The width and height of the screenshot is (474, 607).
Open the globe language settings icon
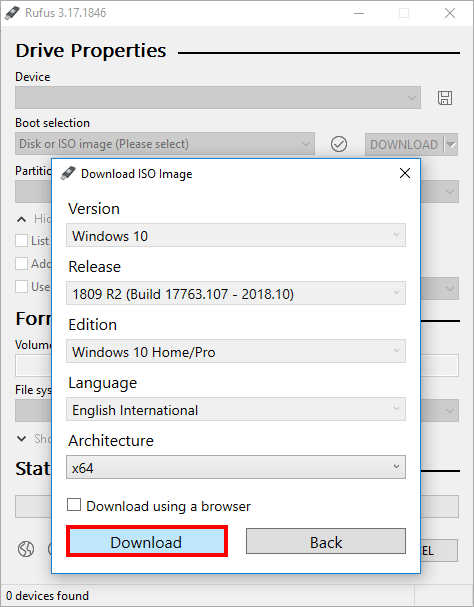click(x=26, y=549)
